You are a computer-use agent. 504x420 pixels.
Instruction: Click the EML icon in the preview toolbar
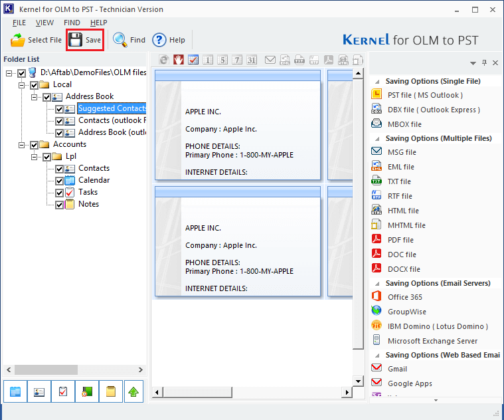point(285,60)
